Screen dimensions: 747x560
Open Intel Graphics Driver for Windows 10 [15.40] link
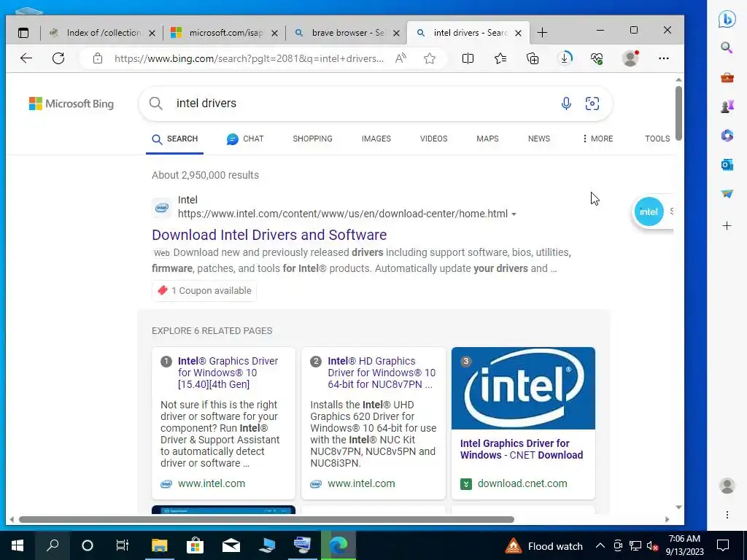(x=228, y=373)
